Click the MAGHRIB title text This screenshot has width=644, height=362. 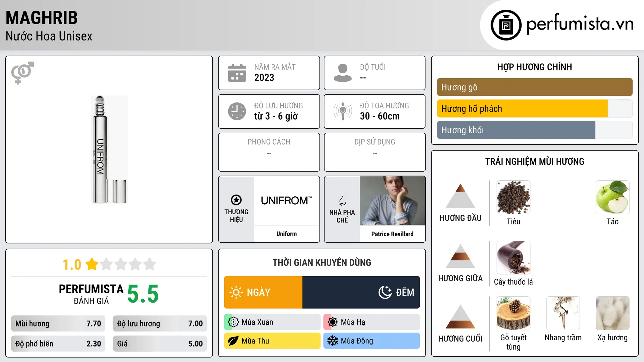[x=42, y=18]
